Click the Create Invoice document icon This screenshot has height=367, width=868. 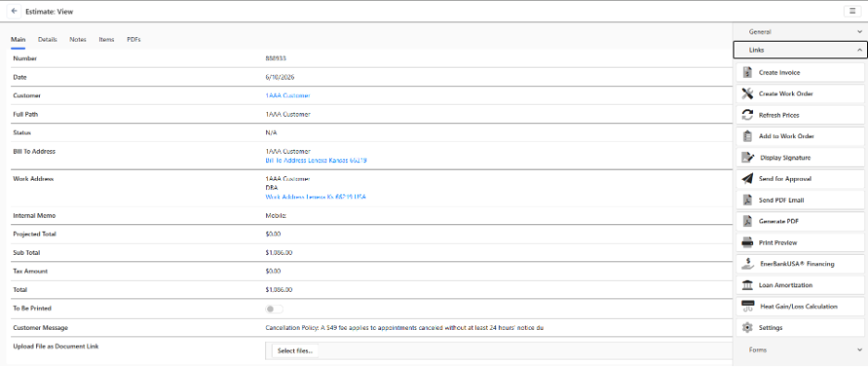(747, 72)
